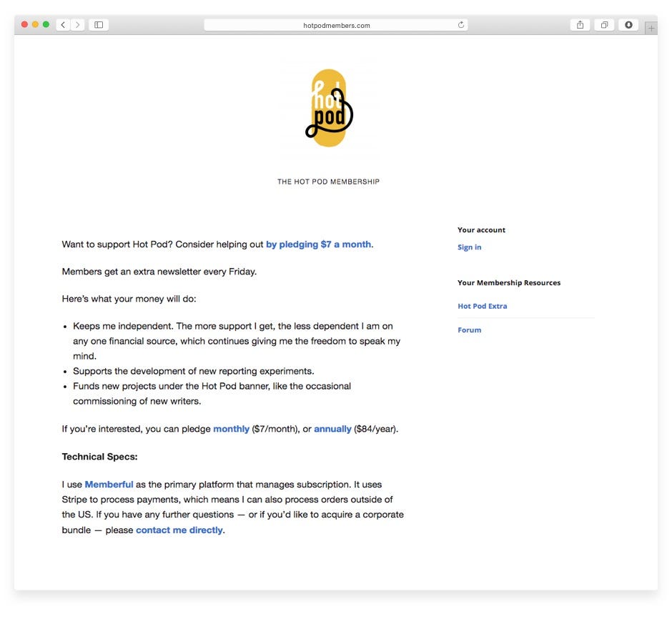Image resolution: width=672 pixels, height=619 pixels.
Task: Click 'Here's what your money will do:' text
Action: pyautogui.click(x=129, y=299)
